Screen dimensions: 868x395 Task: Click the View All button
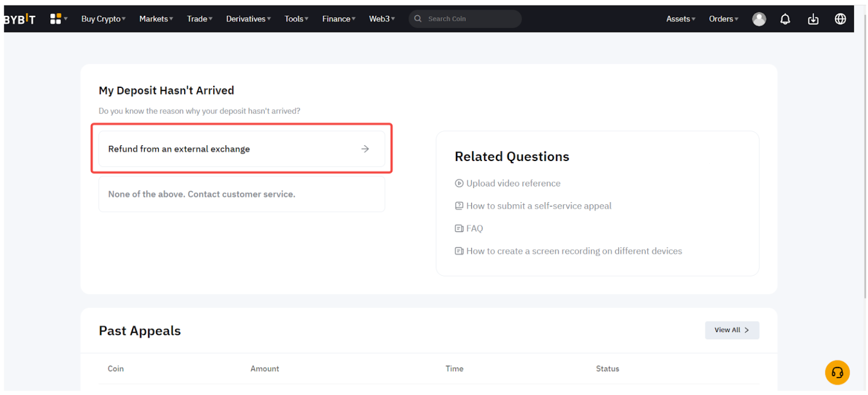pyautogui.click(x=731, y=330)
